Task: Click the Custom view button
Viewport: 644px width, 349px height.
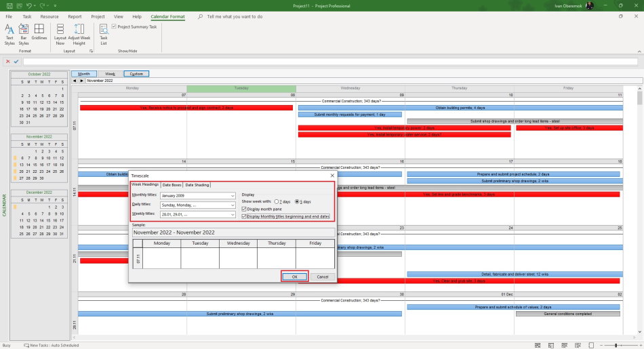Action: (x=136, y=74)
